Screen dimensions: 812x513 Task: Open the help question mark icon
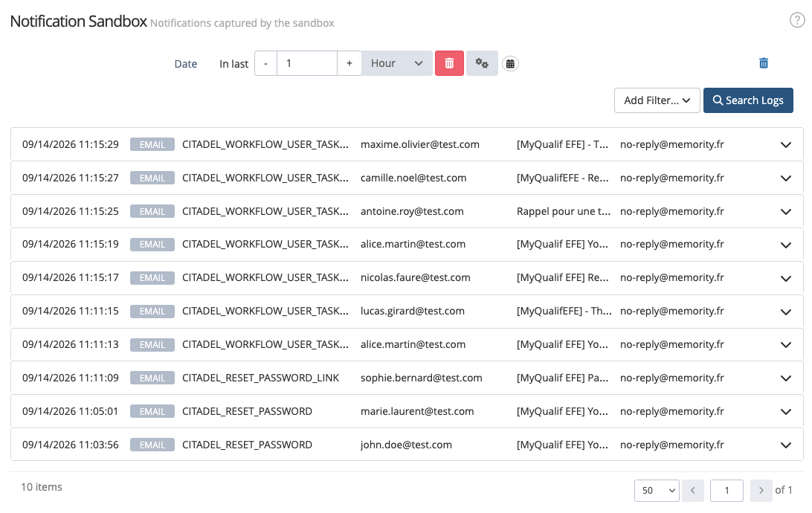pyautogui.click(x=796, y=20)
